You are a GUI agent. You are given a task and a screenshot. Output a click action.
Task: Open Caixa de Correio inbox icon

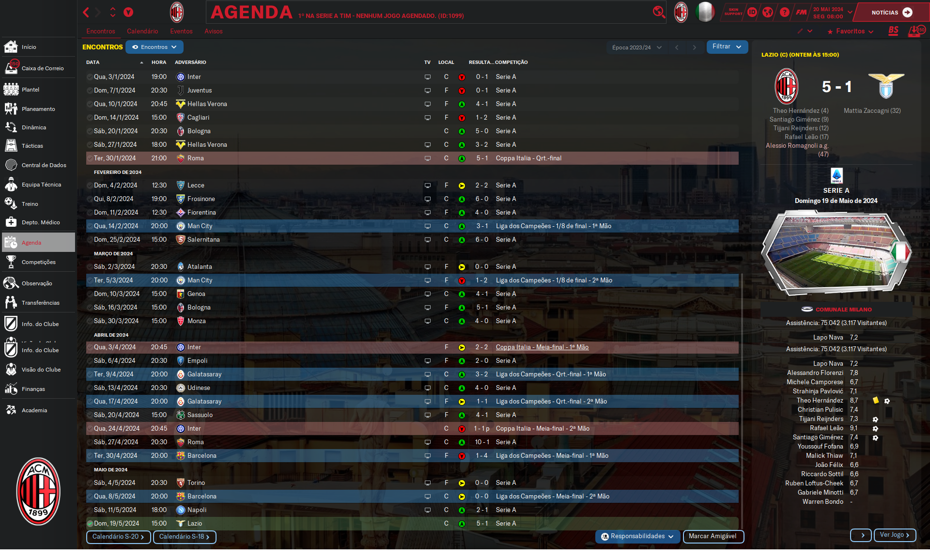(x=11, y=68)
